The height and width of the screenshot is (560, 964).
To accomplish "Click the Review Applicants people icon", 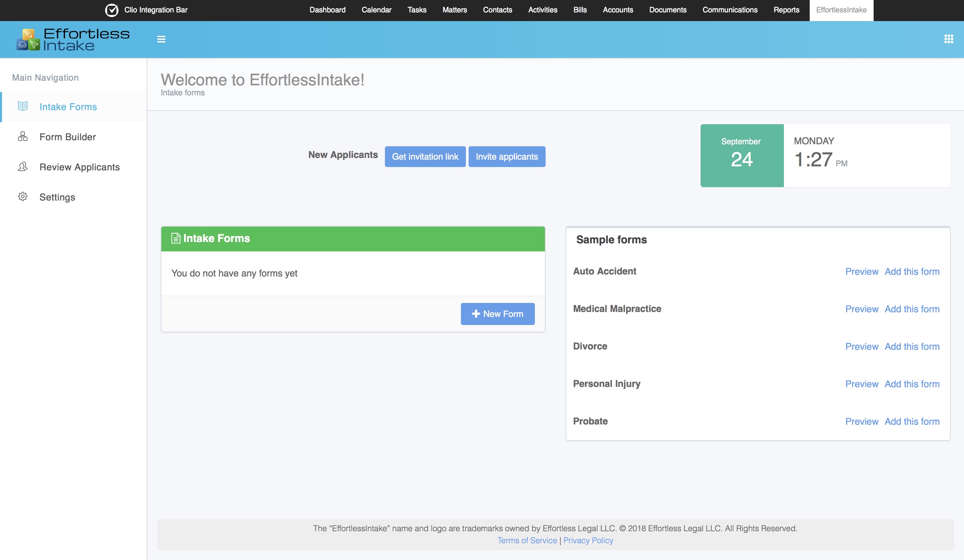I will point(22,167).
